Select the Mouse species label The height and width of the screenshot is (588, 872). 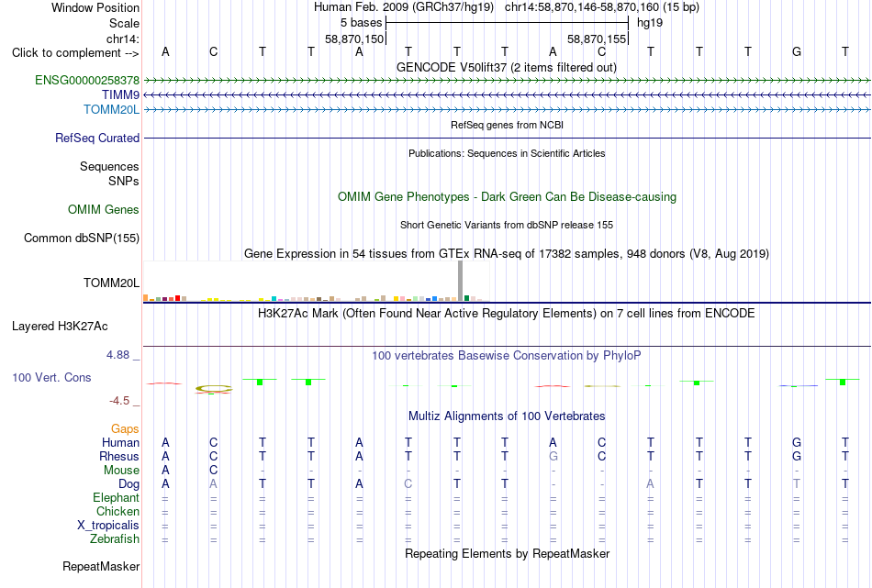121,471
